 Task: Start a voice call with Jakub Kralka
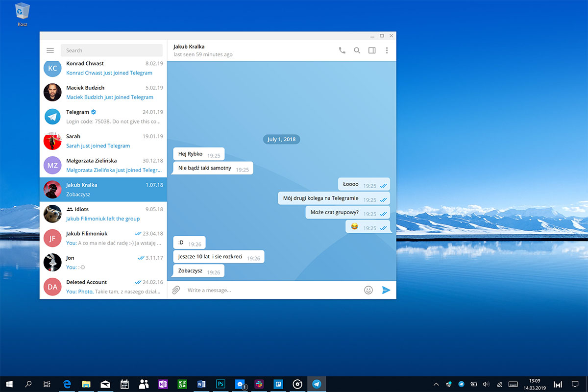[342, 50]
